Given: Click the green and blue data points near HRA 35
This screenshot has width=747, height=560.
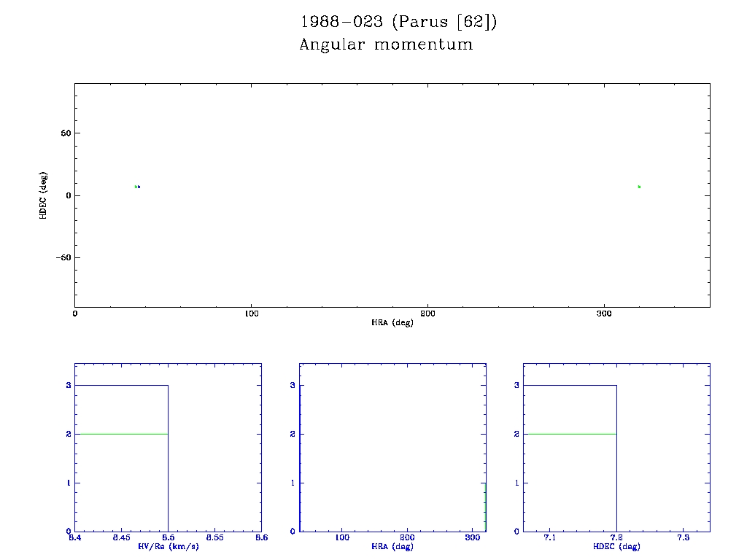Looking at the screenshot, I should tap(137, 187).
